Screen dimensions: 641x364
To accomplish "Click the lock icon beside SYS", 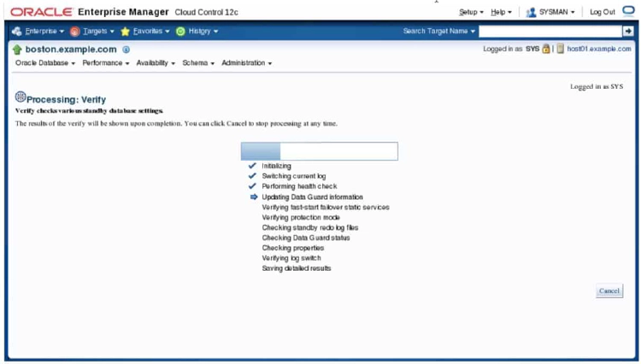I will [x=546, y=49].
